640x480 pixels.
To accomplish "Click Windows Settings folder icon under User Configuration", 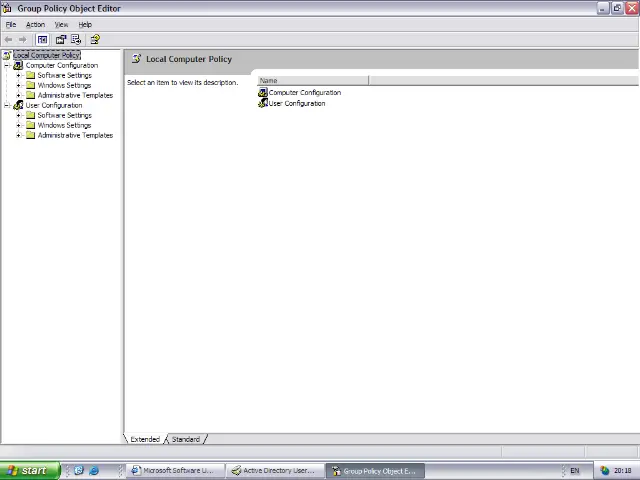I will point(31,125).
